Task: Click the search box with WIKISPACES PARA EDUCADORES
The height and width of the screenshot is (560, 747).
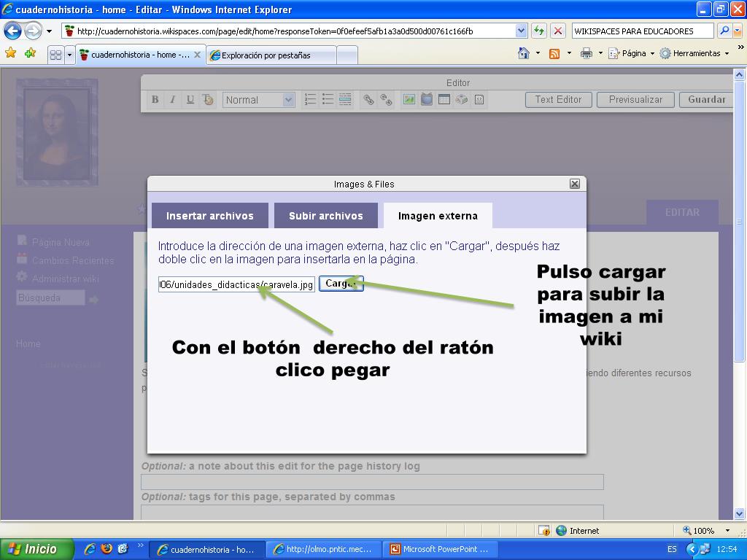Action: [x=643, y=31]
